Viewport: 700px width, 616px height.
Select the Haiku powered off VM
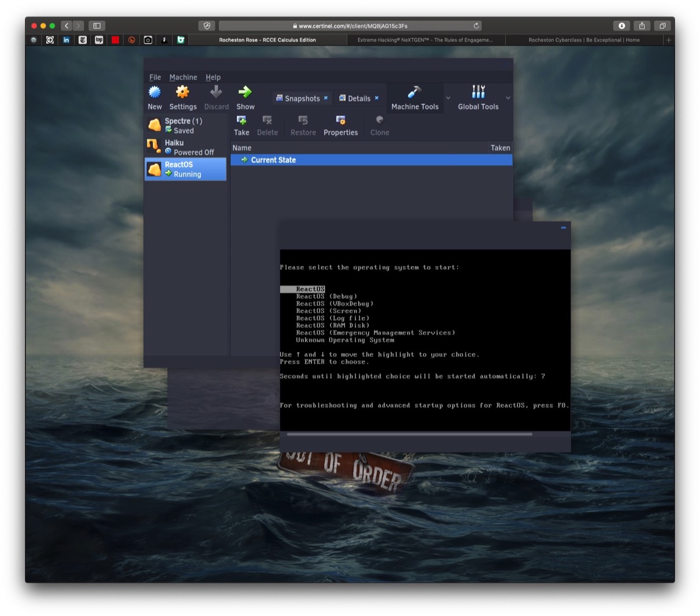click(x=185, y=147)
